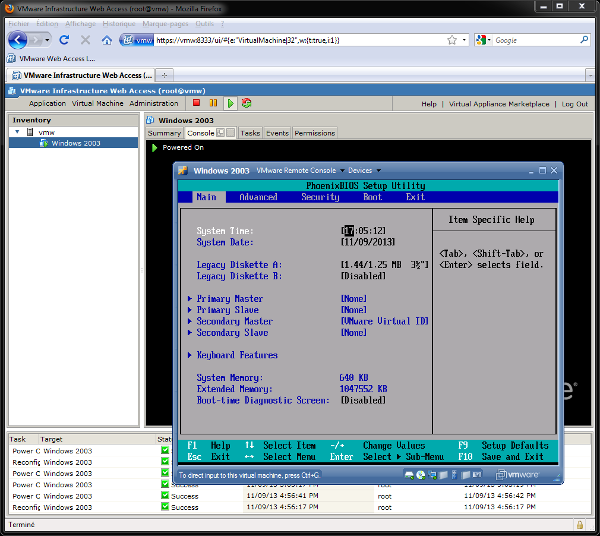
Task: Click the hard disk status icon in Remote Console
Action: coord(409,475)
